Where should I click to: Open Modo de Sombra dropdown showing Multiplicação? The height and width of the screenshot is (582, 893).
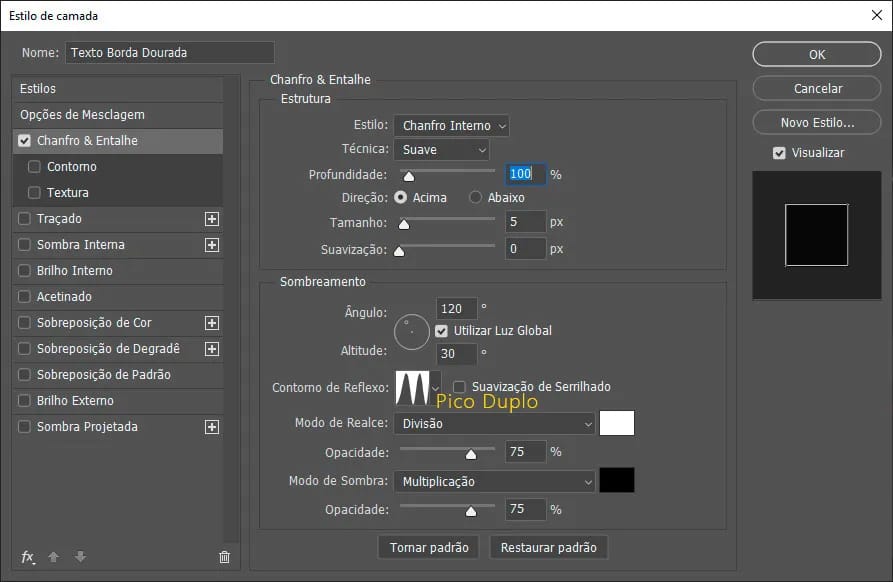click(494, 482)
